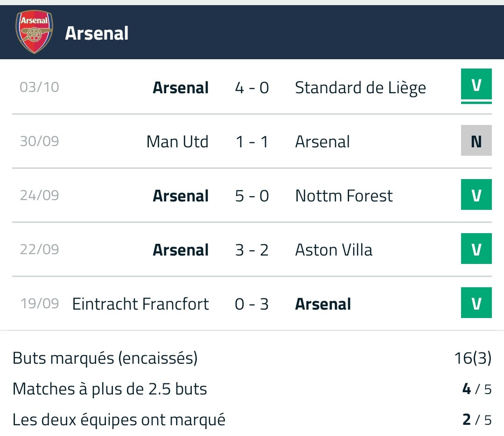Select the Nottm Forest team name
Viewport: 504px width, 436px height.
(x=344, y=196)
